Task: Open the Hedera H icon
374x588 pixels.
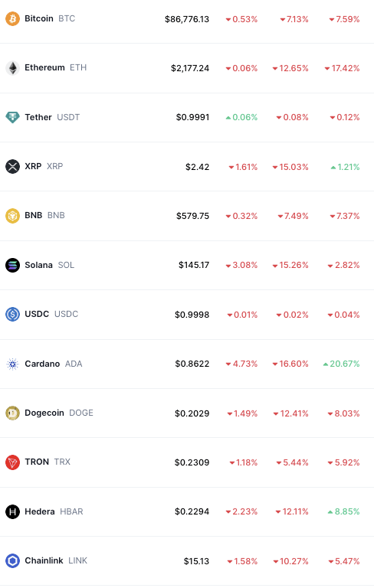Action: [12, 511]
